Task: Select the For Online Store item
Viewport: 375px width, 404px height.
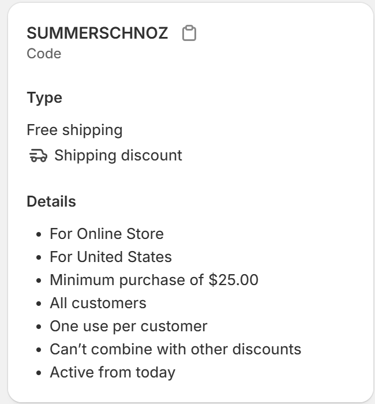Action: pyautogui.click(x=107, y=234)
